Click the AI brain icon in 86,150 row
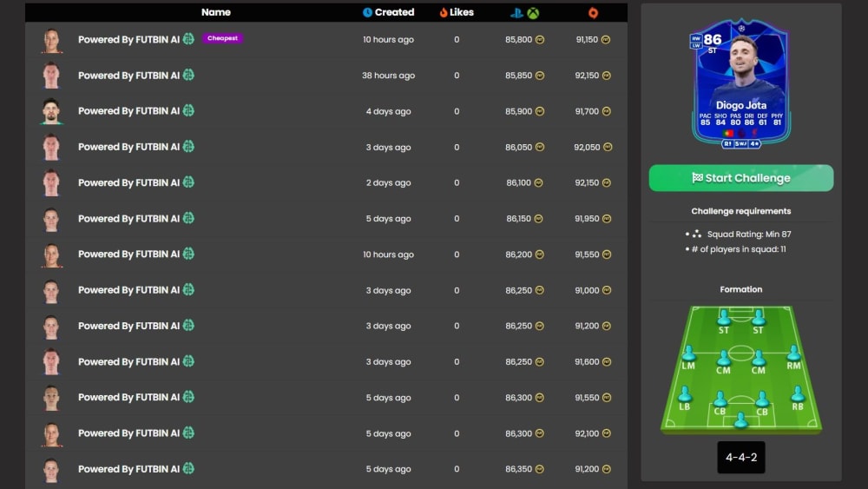The image size is (868, 489). coord(188,218)
